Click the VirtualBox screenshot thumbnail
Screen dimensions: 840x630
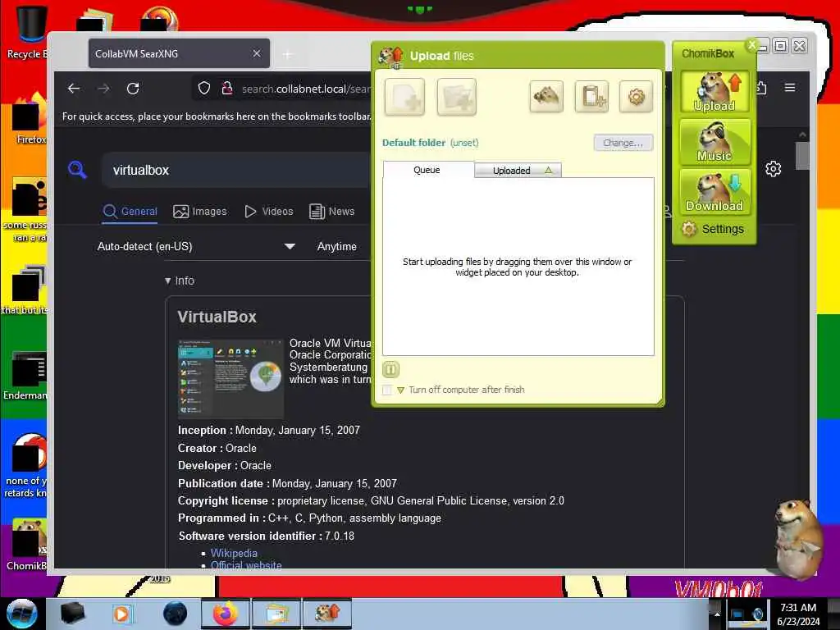pos(231,378)
